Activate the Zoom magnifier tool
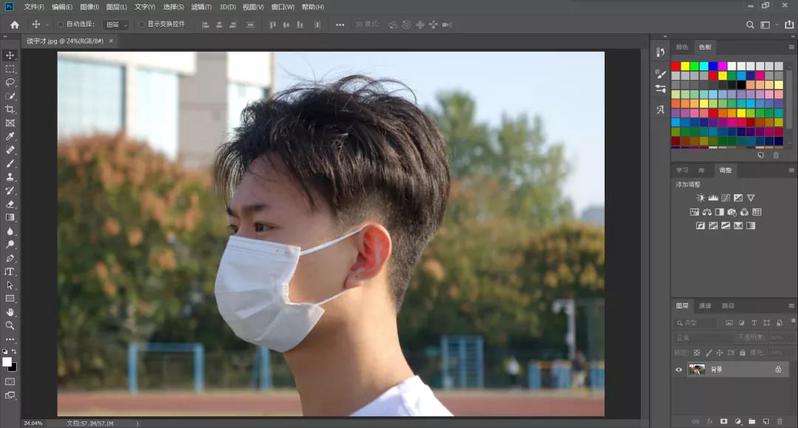Image resolution: width=798 pixels, height=428 pixels. pos(10,325)
